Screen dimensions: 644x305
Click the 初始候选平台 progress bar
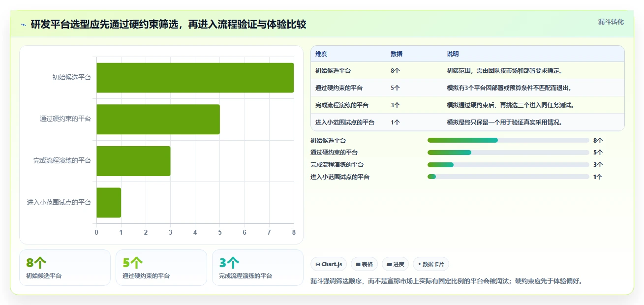[508, 140]
